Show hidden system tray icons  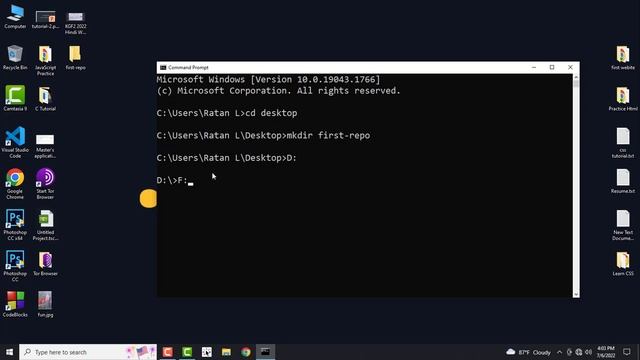[x=560, y=352]
